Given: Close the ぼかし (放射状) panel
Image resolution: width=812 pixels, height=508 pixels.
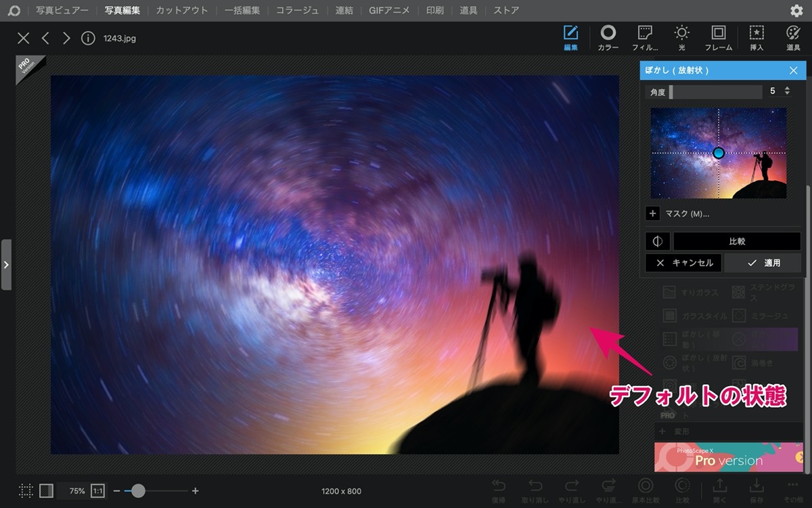Looking at the screenshot, I should coord(794,70).
